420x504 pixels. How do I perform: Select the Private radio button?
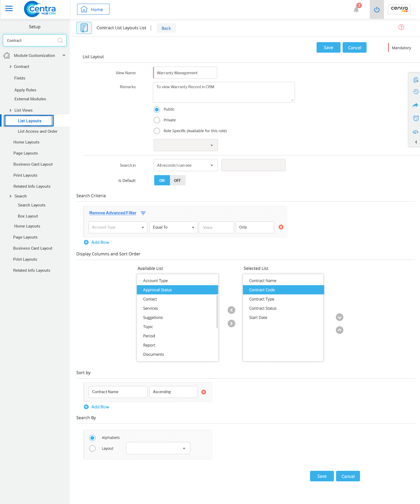[x=157, y=120]
